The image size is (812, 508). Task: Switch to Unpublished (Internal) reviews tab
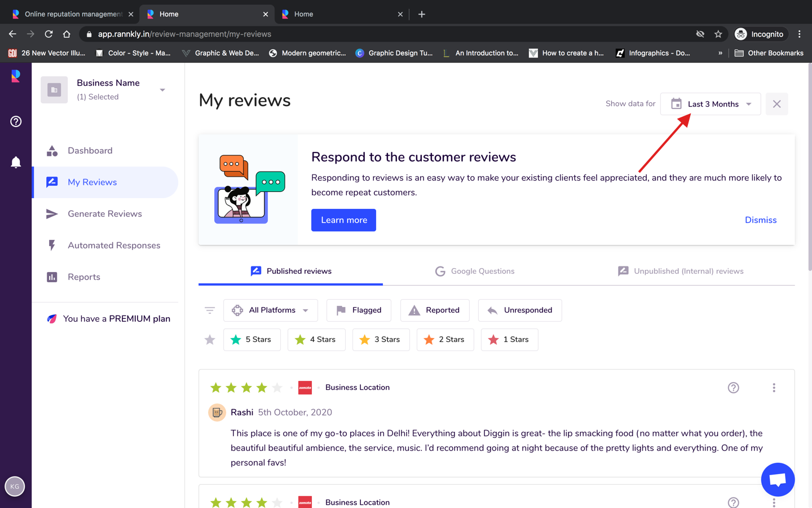[681, 271]
